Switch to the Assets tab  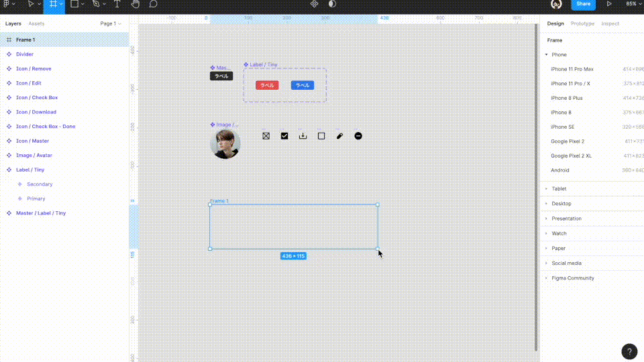pyautogui.click(x=36, y=23)
